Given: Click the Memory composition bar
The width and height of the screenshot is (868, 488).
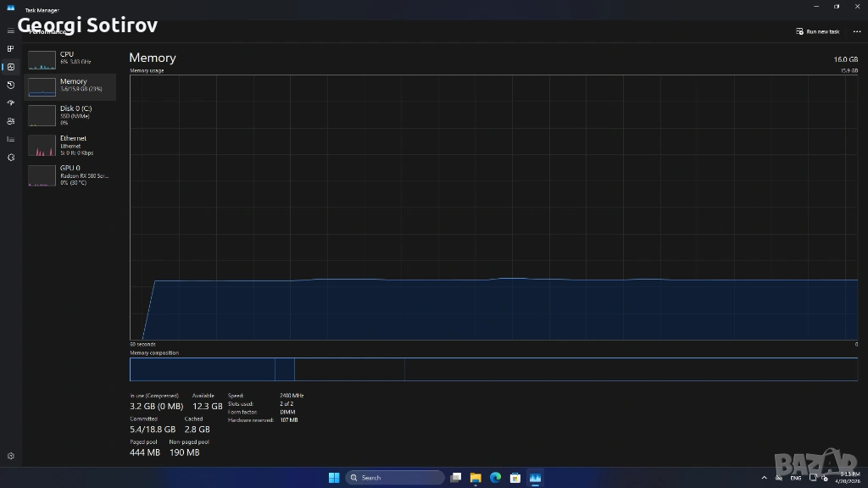Looking at the screenshot, I should (x=492, y=369).
